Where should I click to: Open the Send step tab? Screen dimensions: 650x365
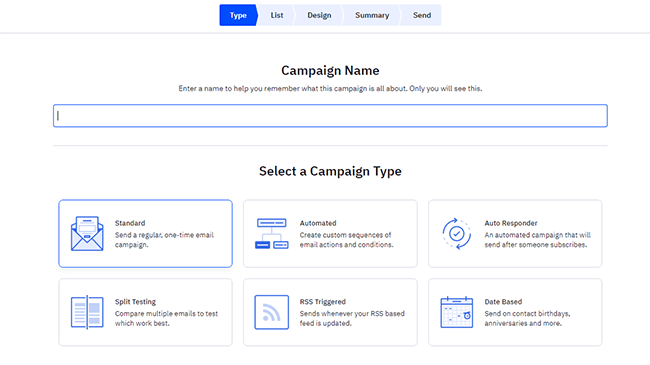click(422, 15)
